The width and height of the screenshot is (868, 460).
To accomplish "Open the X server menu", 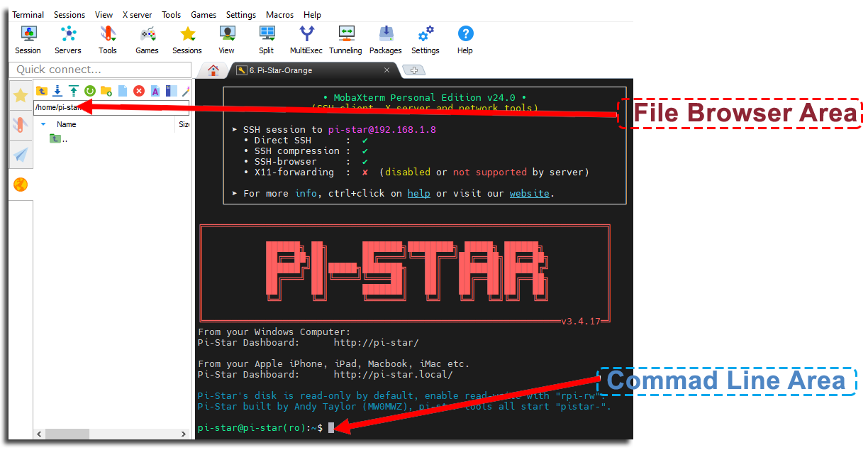I will tap(137, 15).
